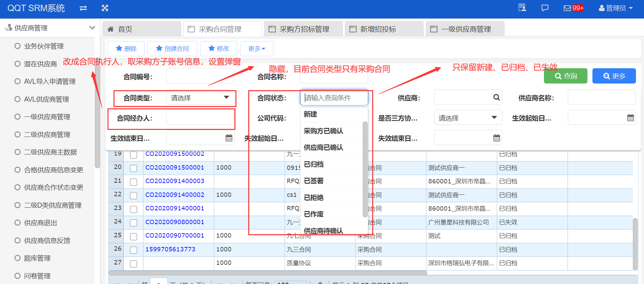Screen dimensions: 644x284
Task: Tick checkbox for row CO2020091400002
Action: [134, 196]
